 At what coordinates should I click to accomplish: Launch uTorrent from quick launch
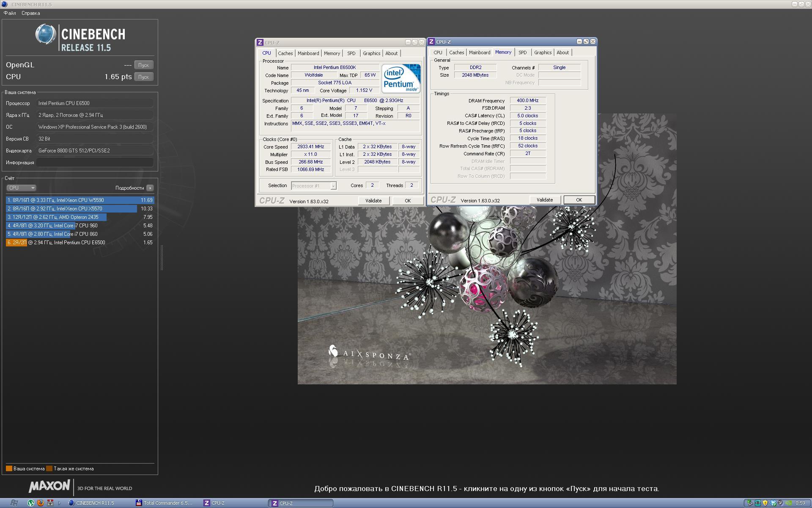[x=31, y=503]
